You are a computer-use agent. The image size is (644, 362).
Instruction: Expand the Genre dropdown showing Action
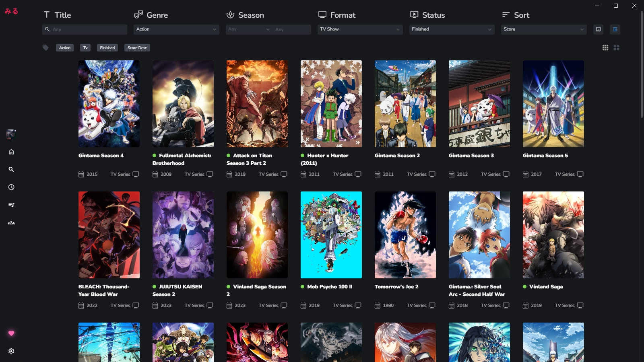pyautogui.click(x=176, y=29)
